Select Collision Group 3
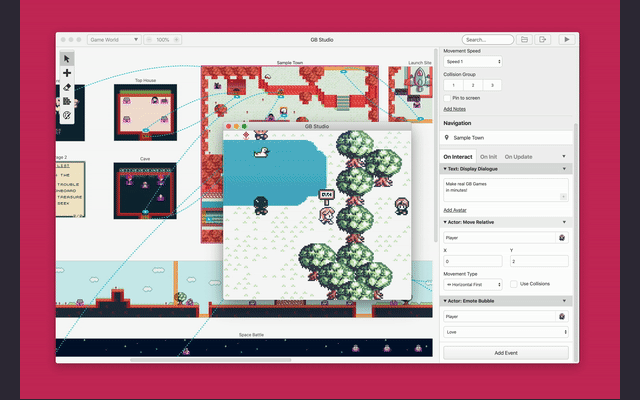640x400 pixels. [x=492, y=85]
